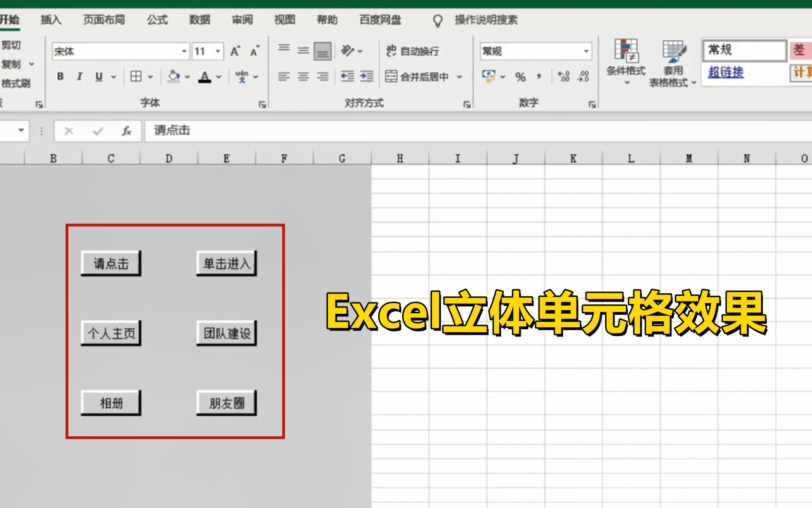Switch to the 插入 ribbon tab
Viewport: 812px width, 508px height.
[52, 20]
